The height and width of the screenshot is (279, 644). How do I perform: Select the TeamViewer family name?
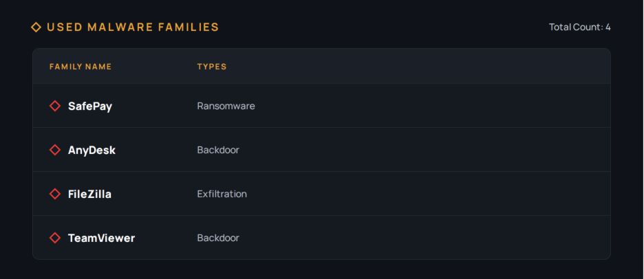pos(101,238)
